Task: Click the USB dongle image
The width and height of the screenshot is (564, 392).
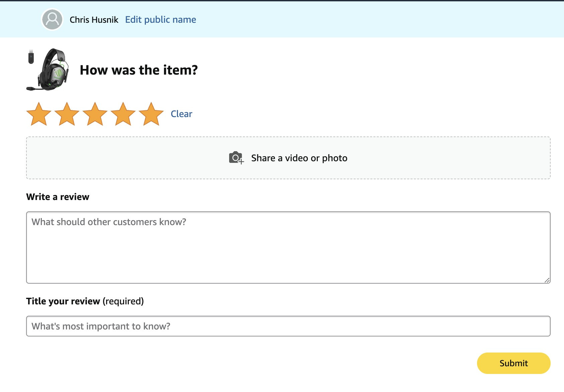Action: [x=31, y=57]
